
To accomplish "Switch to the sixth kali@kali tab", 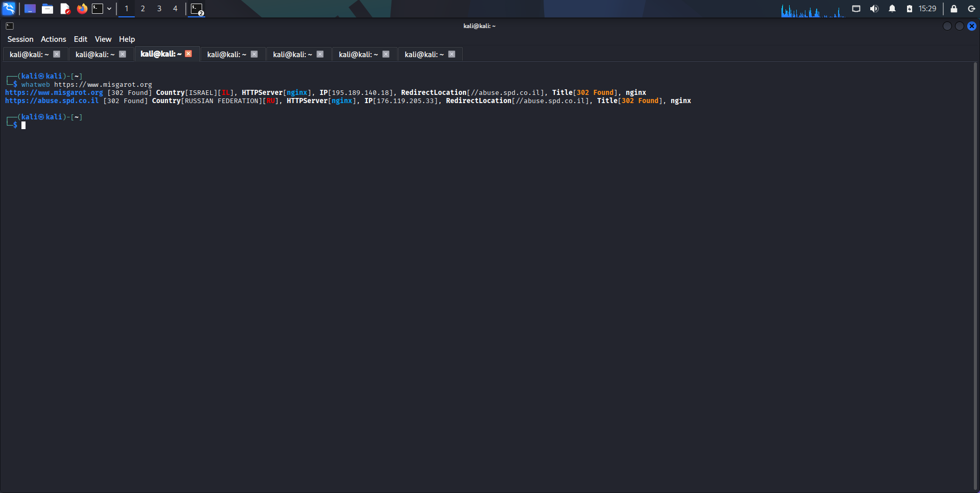I will [x=358, y=54].
